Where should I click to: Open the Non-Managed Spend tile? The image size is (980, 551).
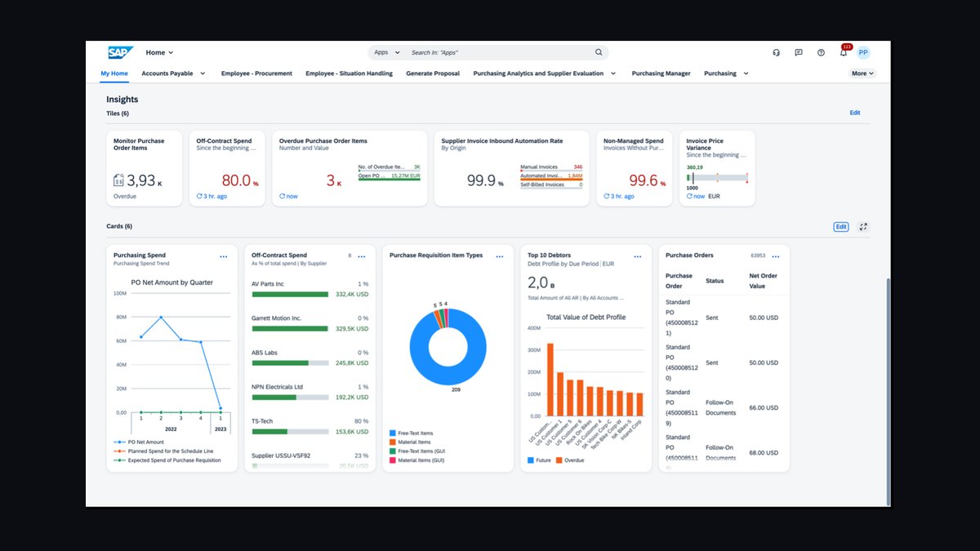tap(633, 168)
